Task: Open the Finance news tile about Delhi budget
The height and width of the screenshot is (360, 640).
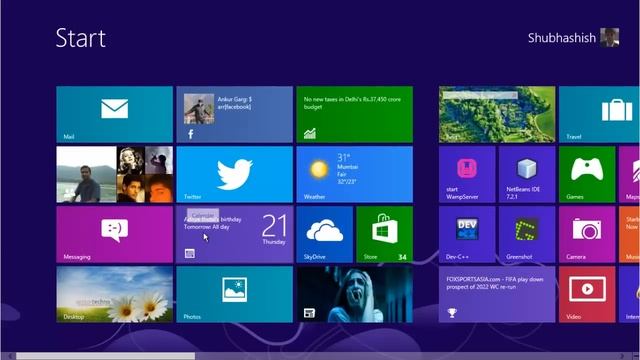Action: point(354,114)
